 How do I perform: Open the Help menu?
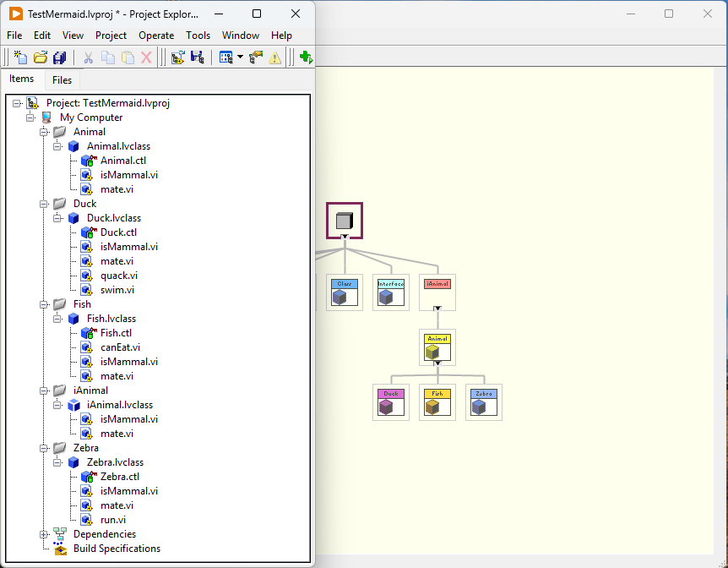[281, 35]
